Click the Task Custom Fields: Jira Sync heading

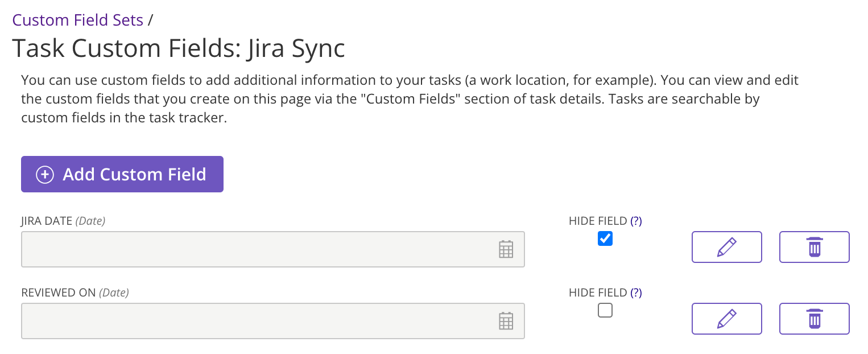click(179, 48)
